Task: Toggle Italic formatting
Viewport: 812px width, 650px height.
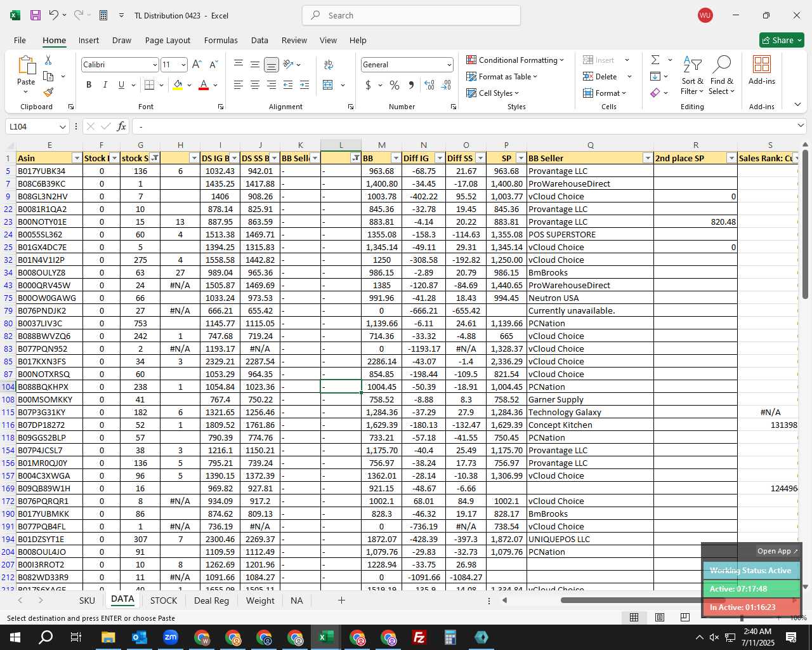Action: [105, 85]
